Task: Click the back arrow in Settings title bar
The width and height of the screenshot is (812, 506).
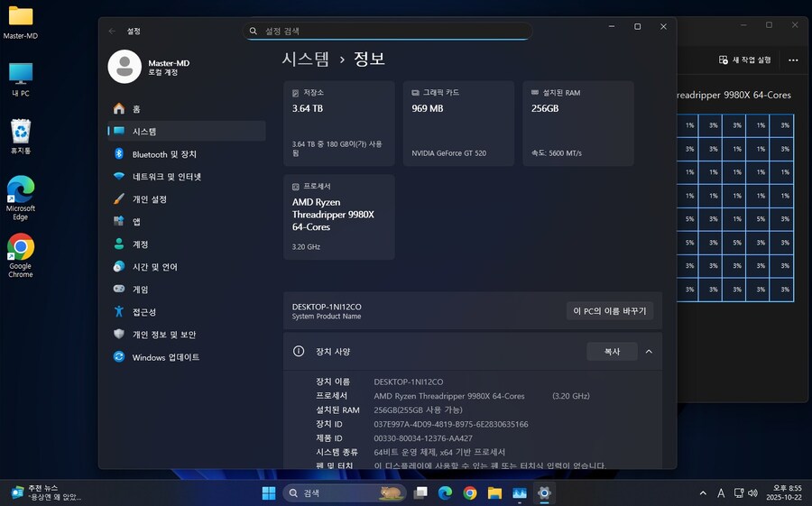Action: (x=113, y=31)
